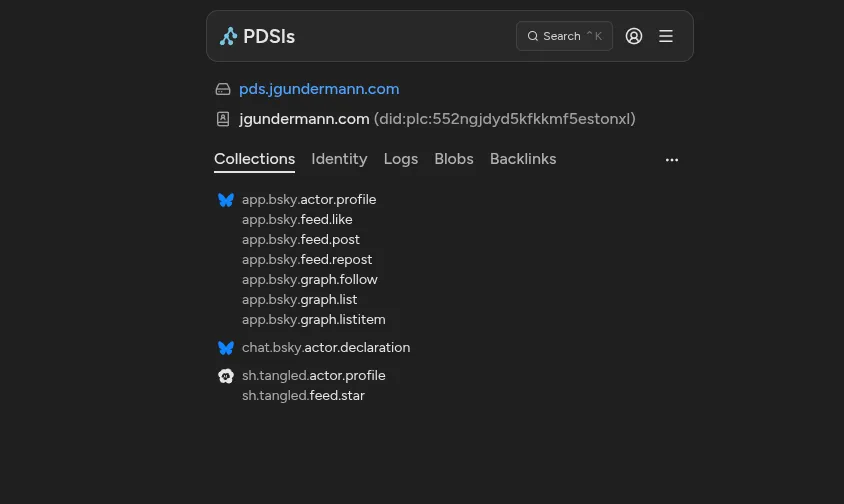The height and width of the screenshot is (504, 844).
Task: Click the PDSls logo icon
Action: (x=228, y=36)
